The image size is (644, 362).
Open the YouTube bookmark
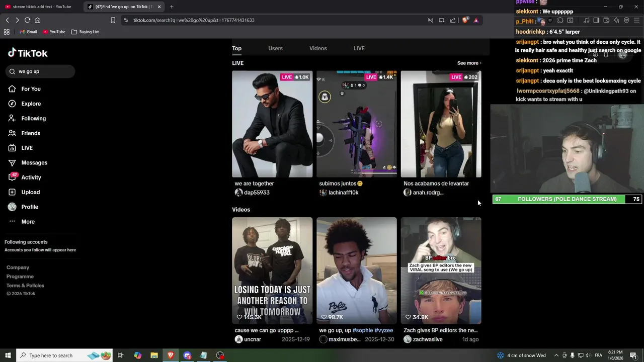coord(54,32)
